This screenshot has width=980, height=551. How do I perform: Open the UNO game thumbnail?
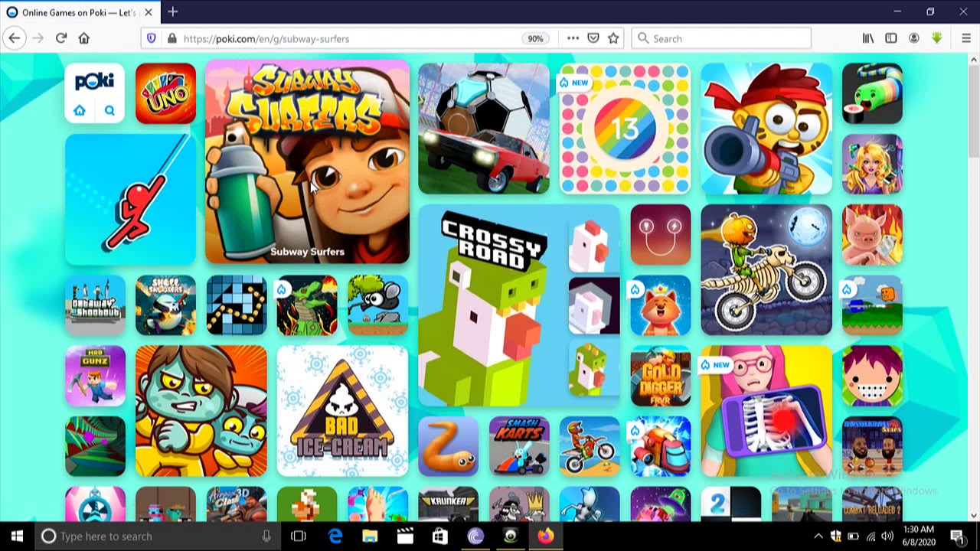(165, 93)
